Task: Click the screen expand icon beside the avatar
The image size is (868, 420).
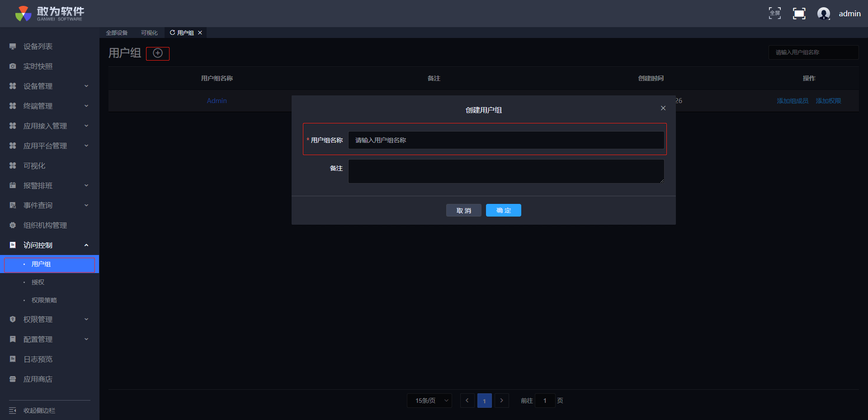Action: click(799, 14)
